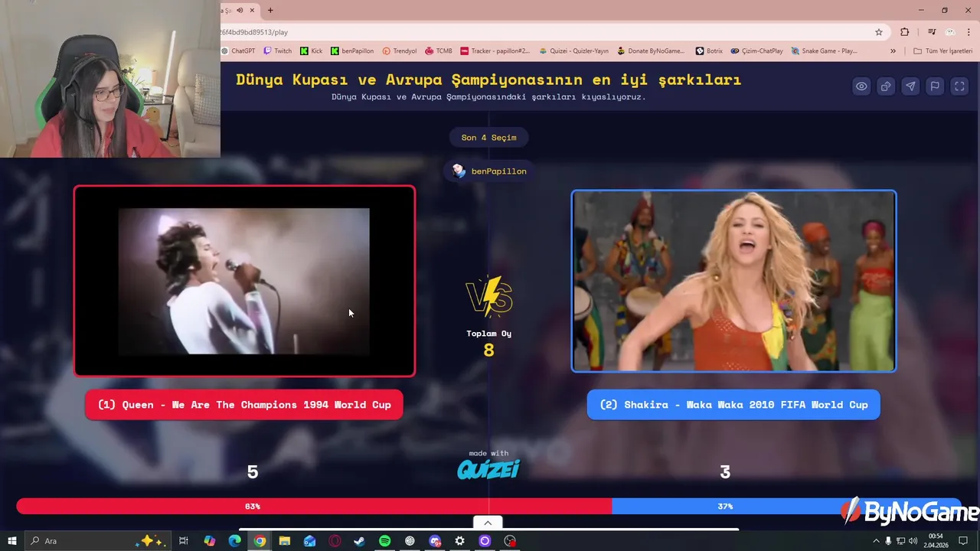Open Steam from the taskbar
This screenshot has height=551, width=980.
point(359,541)
